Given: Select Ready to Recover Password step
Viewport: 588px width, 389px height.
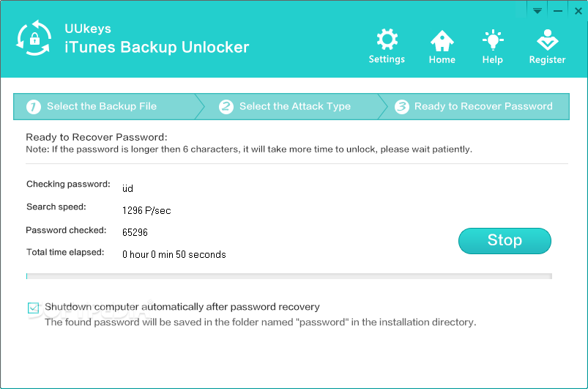Looking at the screenshot, I should 483,106.
